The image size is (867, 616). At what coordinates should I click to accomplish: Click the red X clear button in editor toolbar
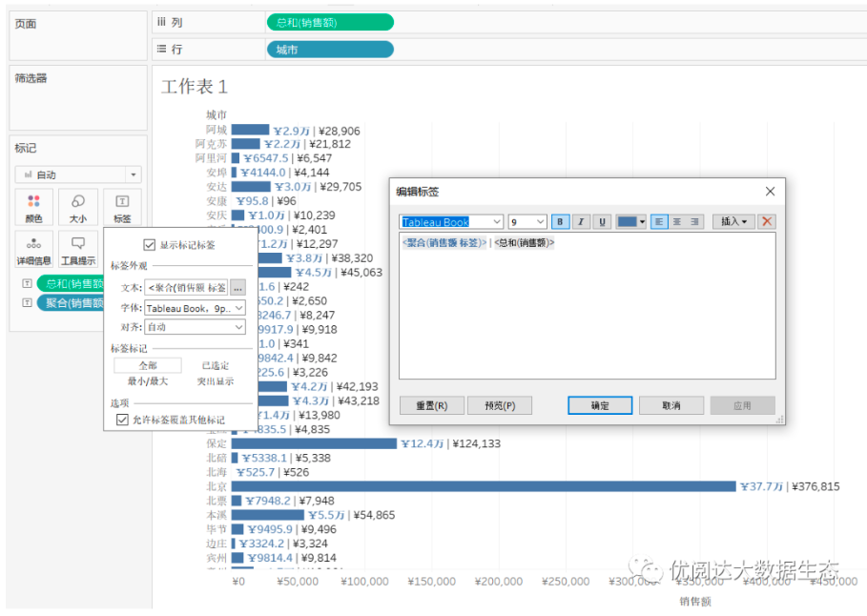click(767, 222)
